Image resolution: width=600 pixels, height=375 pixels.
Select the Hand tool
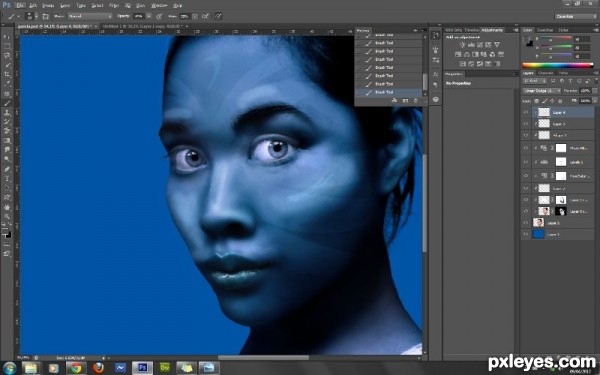pyautogui.click(x=7, y=207)
